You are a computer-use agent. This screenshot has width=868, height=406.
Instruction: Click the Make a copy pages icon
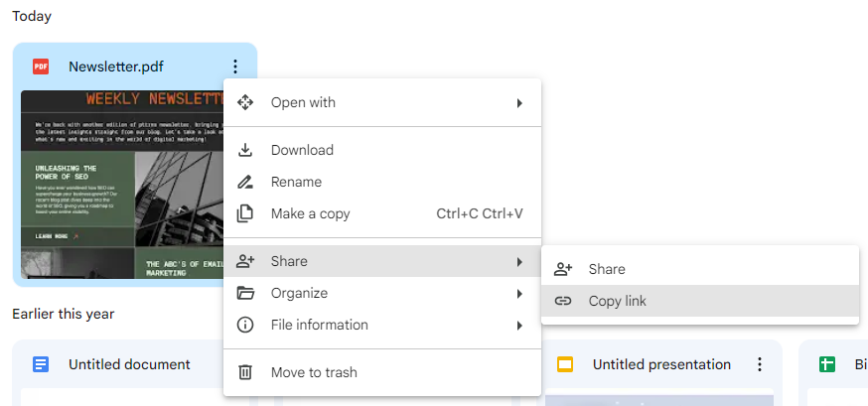click(x=244, y=213)
